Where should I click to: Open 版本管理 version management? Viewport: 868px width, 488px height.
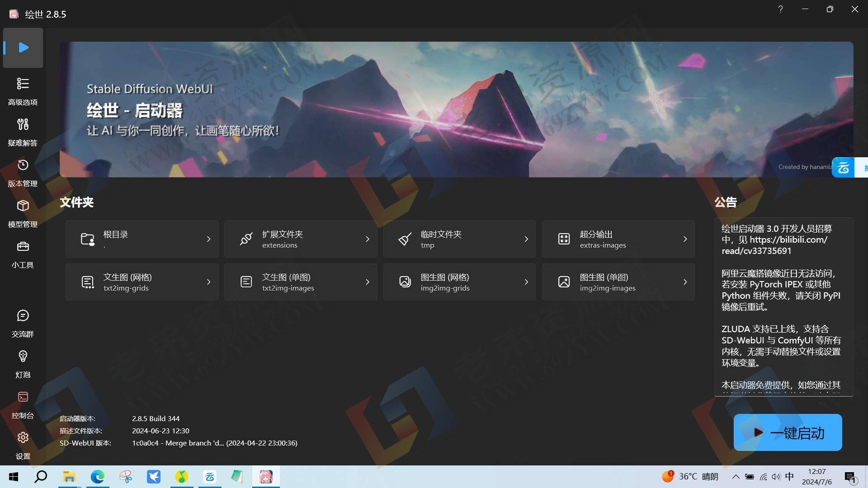click(23, 173)
